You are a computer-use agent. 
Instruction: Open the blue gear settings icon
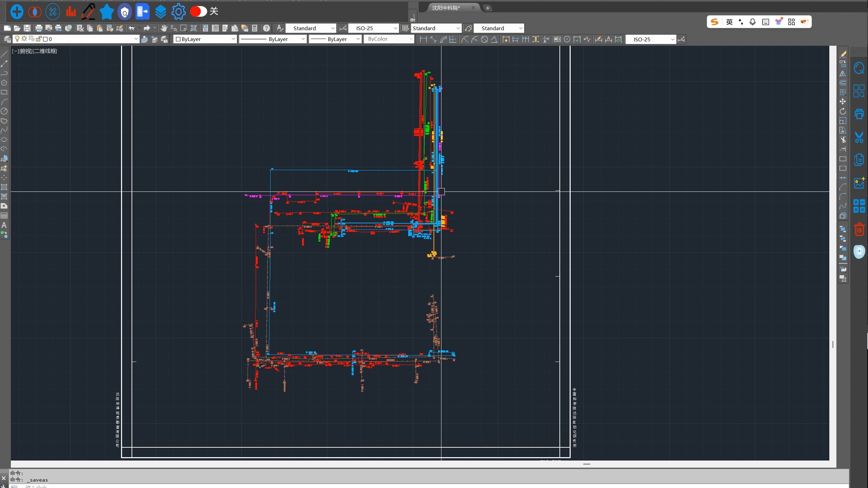pyautogui.click(x=178, y=12)
